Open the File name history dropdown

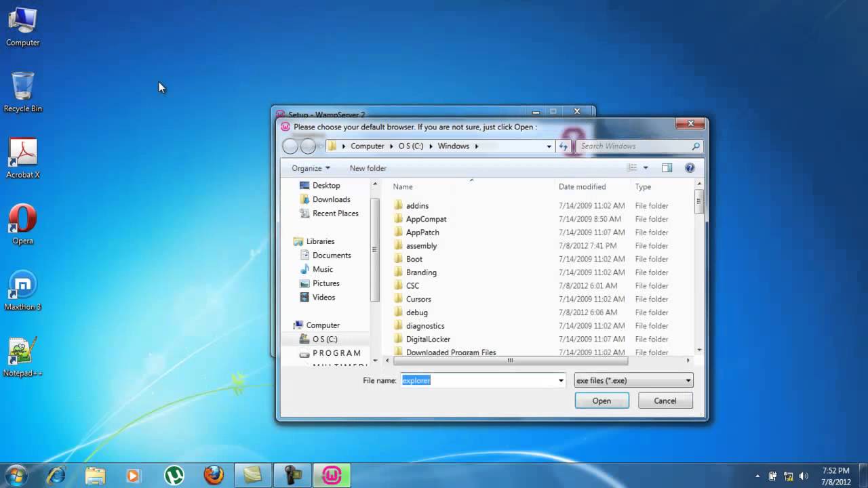coord(561,380)
